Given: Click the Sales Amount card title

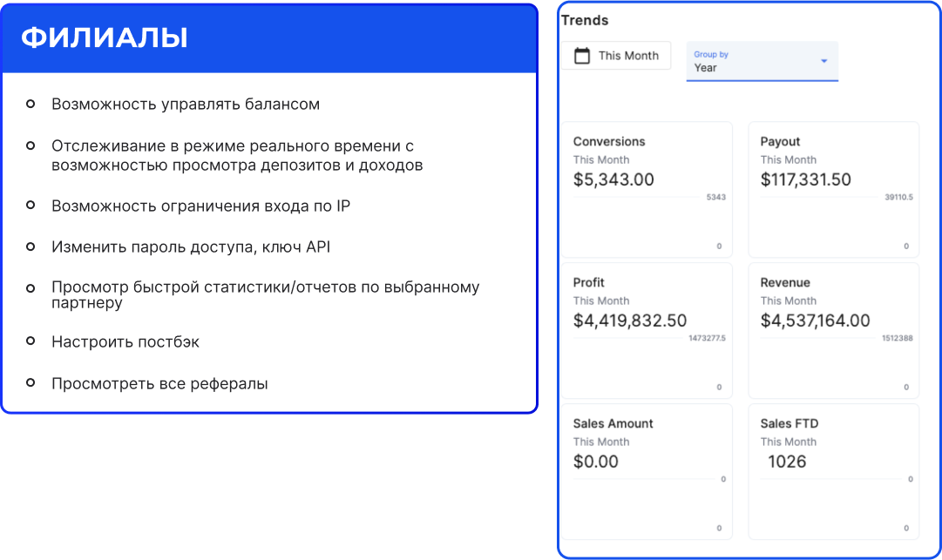Looking at the screenshot, I should coord(613,423).
